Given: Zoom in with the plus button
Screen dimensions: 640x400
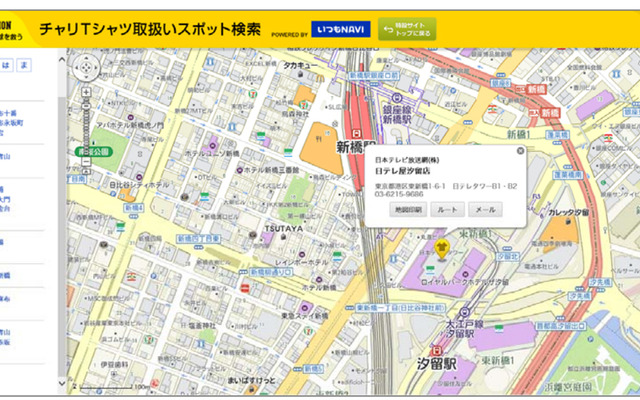Looking at the screenshot, I should click(x=86, y=92).
